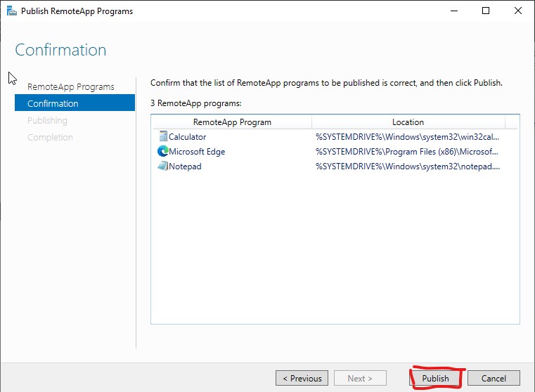Click the Cancel button
535x392 pixels.
494,379
